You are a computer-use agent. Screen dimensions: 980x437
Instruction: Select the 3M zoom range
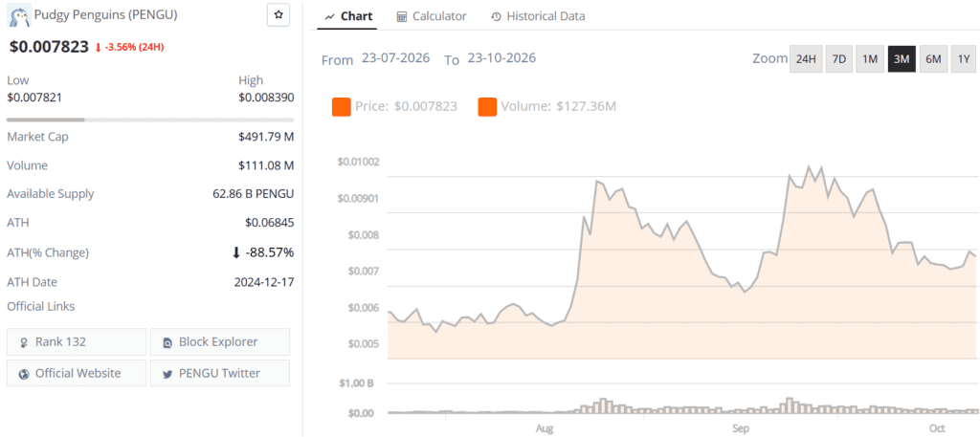902,59
